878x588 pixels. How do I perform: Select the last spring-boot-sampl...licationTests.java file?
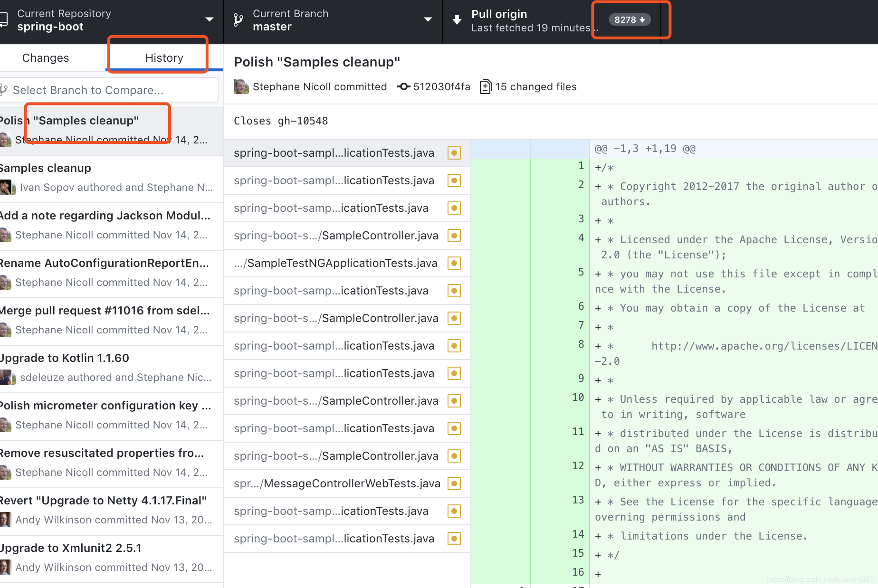tap(347, 539)
